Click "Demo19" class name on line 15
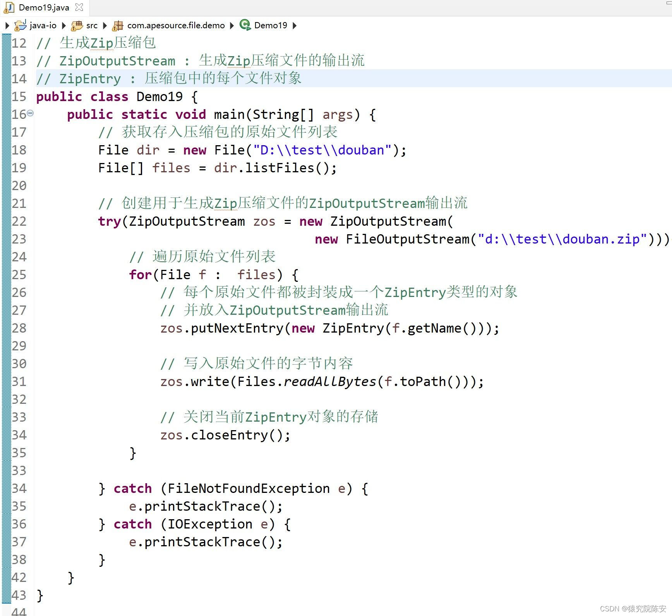The height and width of the screenshot is (616, 672). tap(159, 96)
